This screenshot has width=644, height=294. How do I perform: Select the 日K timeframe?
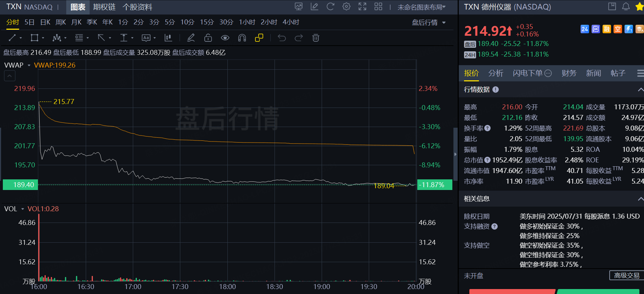[45, 22]
